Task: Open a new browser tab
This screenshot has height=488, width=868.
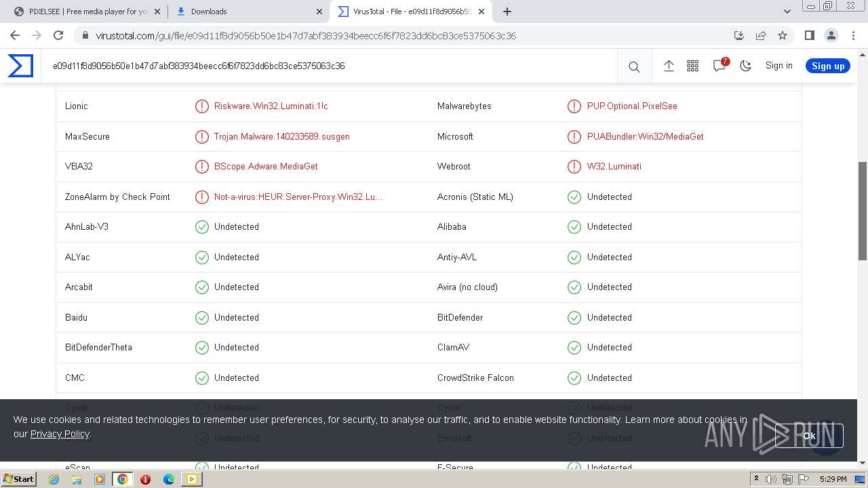Action: (507, 12)
